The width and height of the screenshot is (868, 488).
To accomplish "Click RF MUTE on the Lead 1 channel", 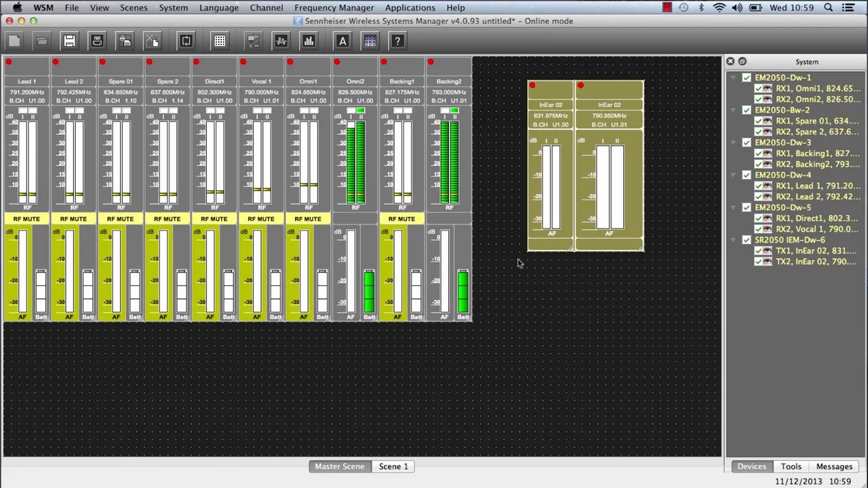I will coord(26,219).
